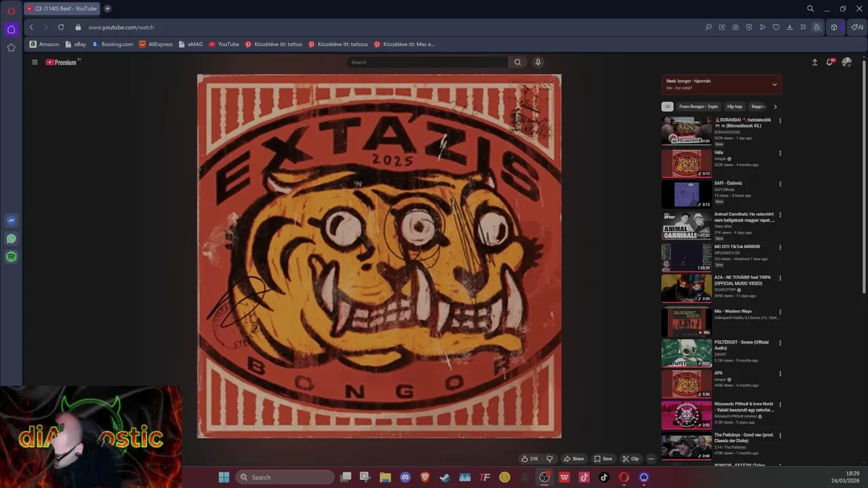This screenshot has width=868, height=488.
Task: Reload the page
Action: click(x=61, y=27)
